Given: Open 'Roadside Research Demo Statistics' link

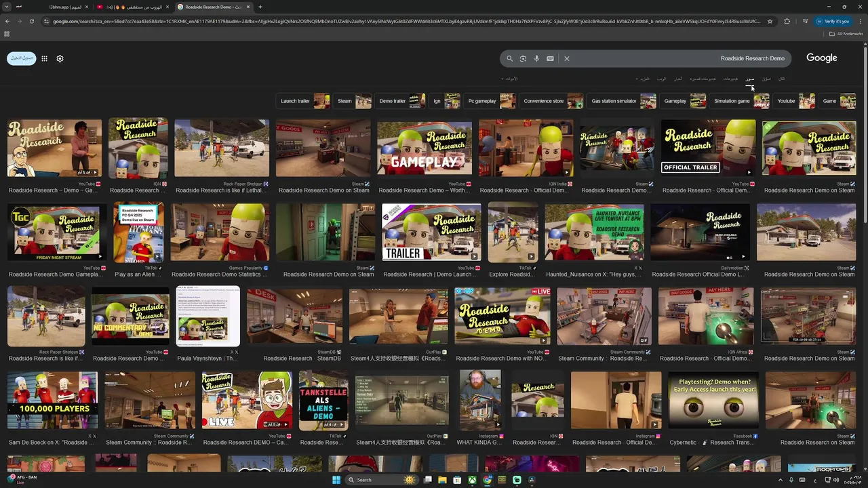Looking at the screenshot, I should 220,274.
